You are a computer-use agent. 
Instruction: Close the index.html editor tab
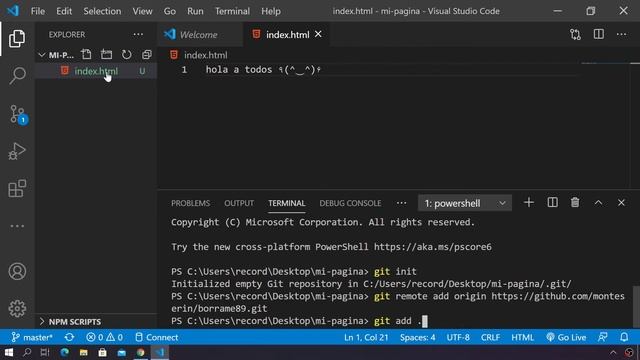[x=318, y=34]
